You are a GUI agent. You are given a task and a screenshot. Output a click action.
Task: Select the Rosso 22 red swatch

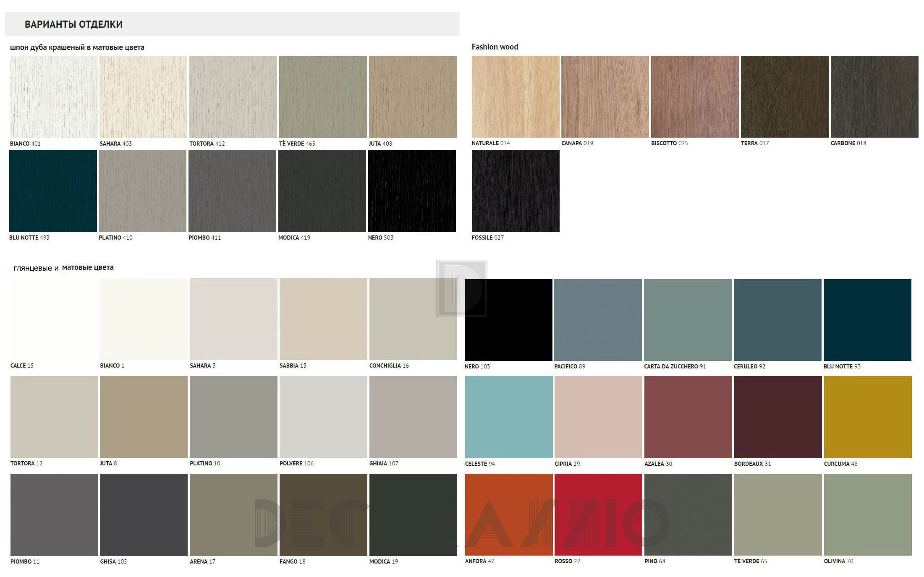(x=598, y=514)
